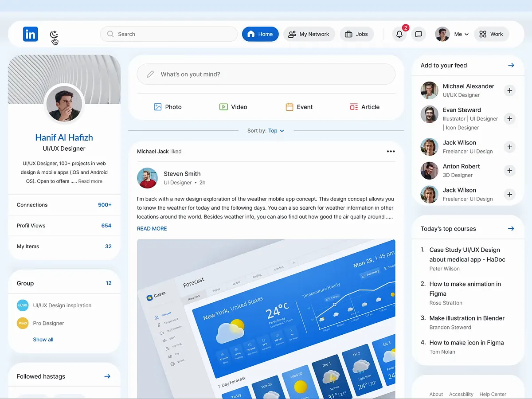Follow Evan Steward with plus button

(x=510, y=119)
